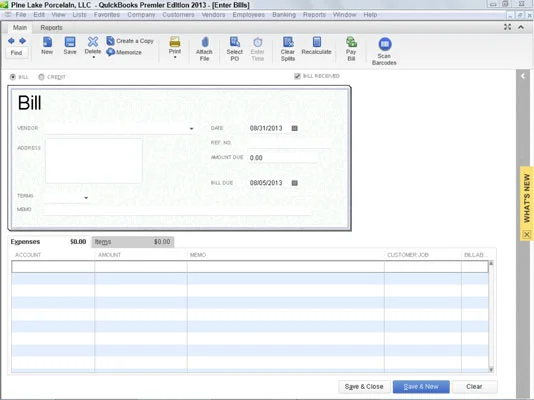Save the bill using toolbar Save icon
534x400 pixels.
70,46
